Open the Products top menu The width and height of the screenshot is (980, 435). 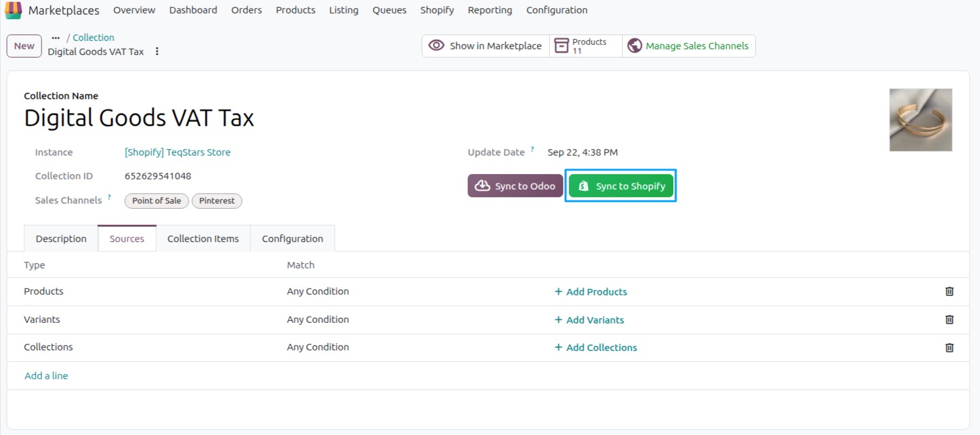pos(295,10)
